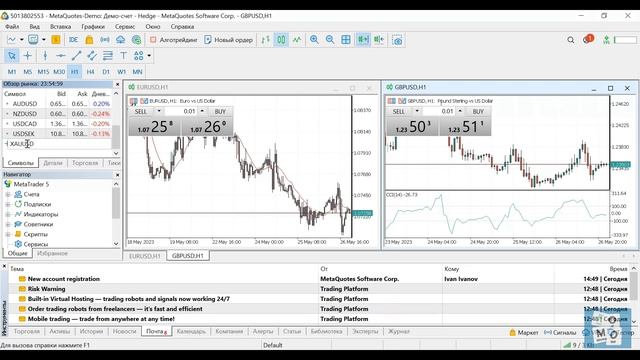Switch to M15 timeframe
The height and width of the screenshot is (360, 640).
pyautogui.click(x=43, y=72)
